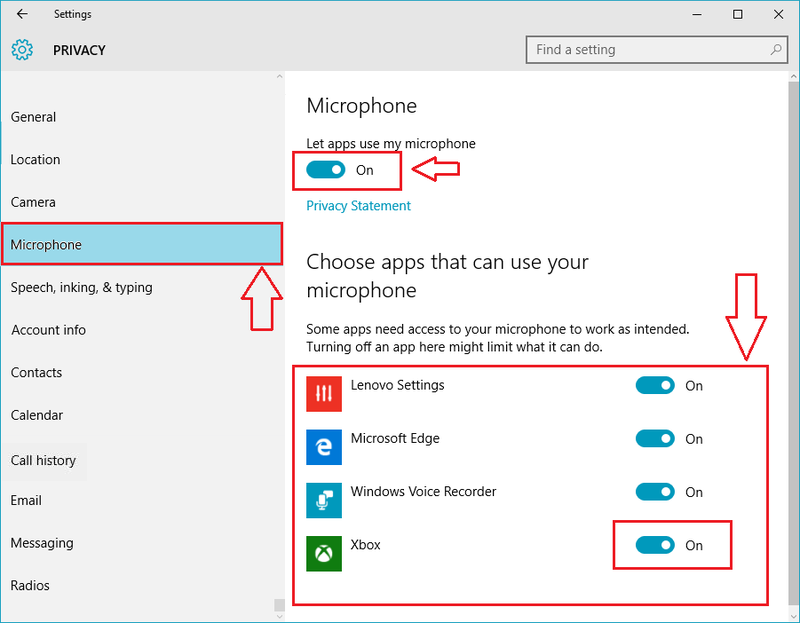Open Email privacy settings
Image resolution: width=800 pixels, height=623 pixels.
[x=142, y=501]
